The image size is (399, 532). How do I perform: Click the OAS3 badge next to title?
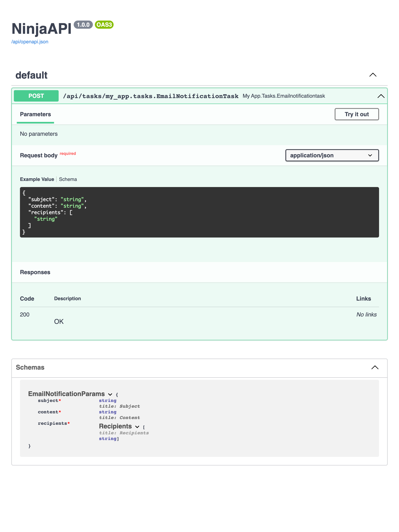tap(104, 25)
